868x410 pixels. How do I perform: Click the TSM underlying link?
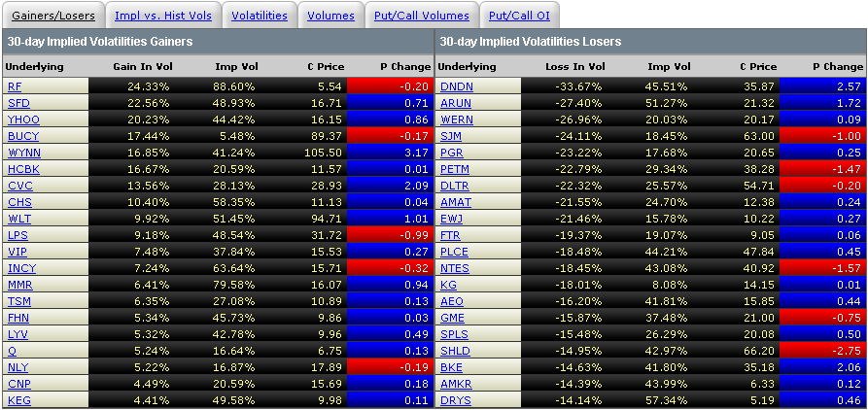tap(19, 301)
